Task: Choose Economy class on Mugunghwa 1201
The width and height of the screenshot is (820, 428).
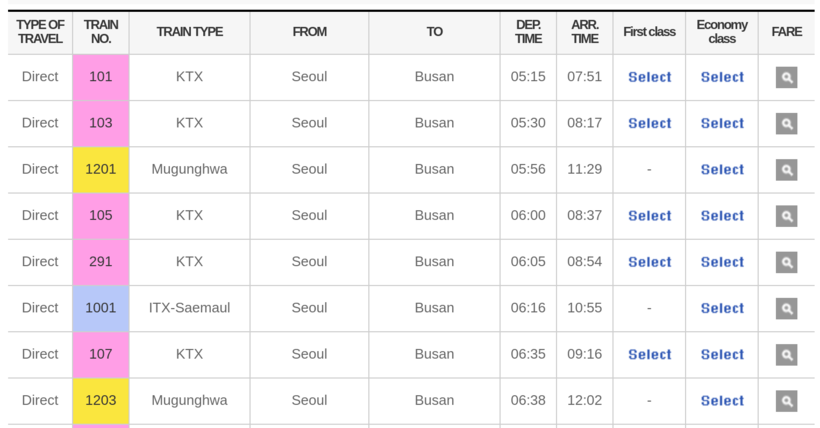Action: [x=722, y=170]
